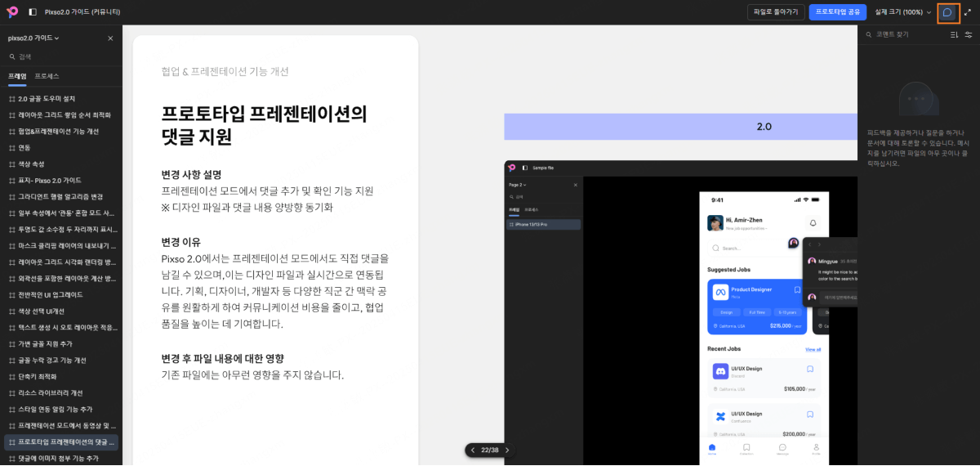Click the Product Designer job card in mockup
Image resolution: width=980 pixels, height=466 pixels.
click(x=757, y=306)
